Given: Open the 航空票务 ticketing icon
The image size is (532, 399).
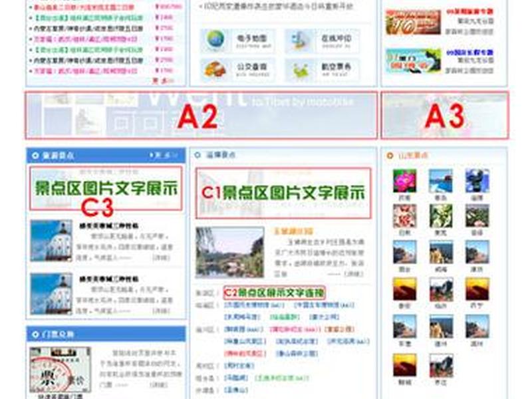Looking at the screenshot, I should coord(300,70).
